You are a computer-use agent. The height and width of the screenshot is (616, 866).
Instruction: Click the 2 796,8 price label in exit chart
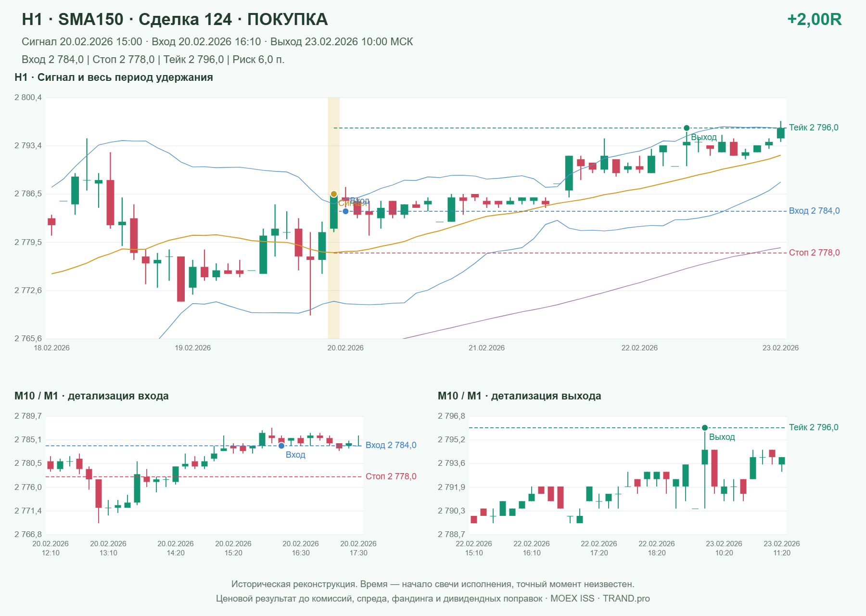451,416
